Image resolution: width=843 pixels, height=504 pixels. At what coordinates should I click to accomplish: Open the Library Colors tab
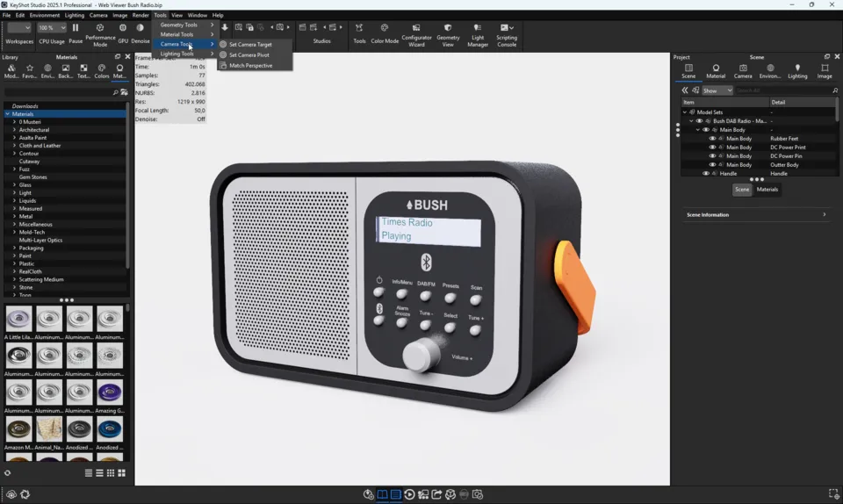click(x=102, y=71)
